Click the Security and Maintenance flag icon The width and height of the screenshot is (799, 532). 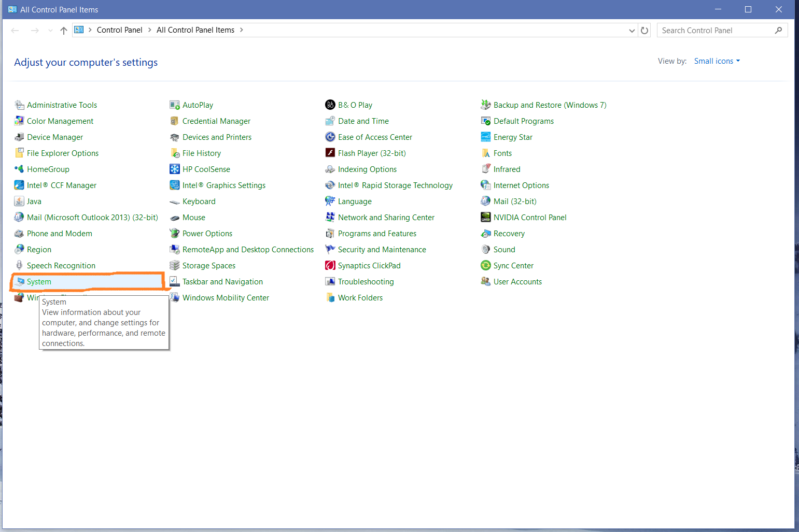tap(330, 250)
